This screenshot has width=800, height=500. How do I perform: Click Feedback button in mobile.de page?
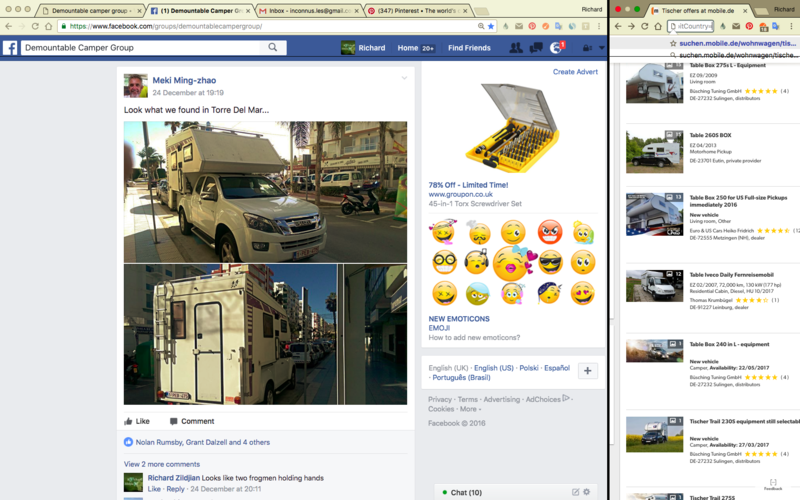coord(773,485)
